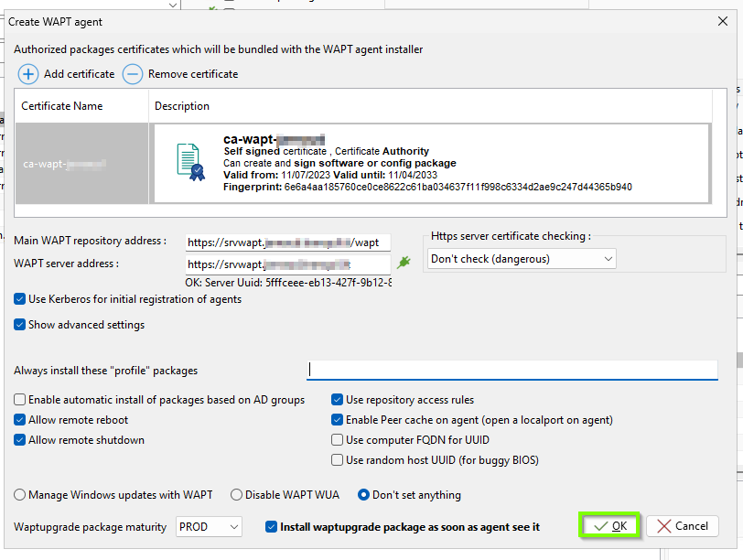Viewport: 743px width, 560px height.
Task: Toggle Allow remote shutdown checkbox
Action: pos(19,440)
